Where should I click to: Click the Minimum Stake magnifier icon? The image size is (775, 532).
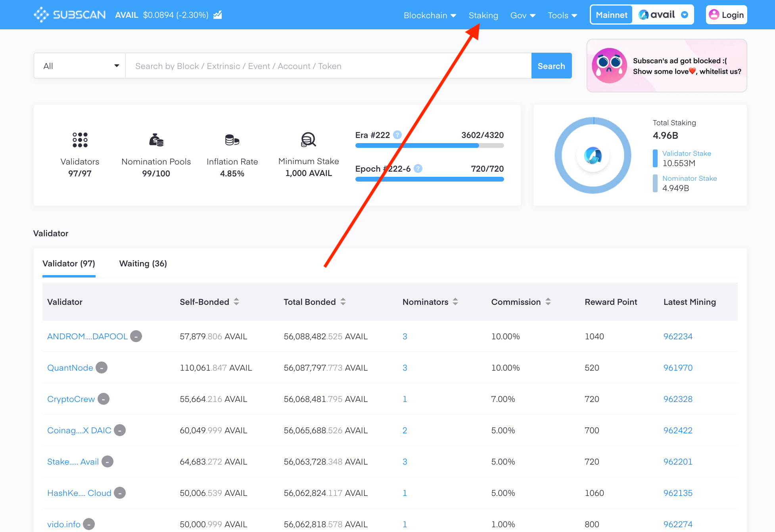tap(308, 140)
